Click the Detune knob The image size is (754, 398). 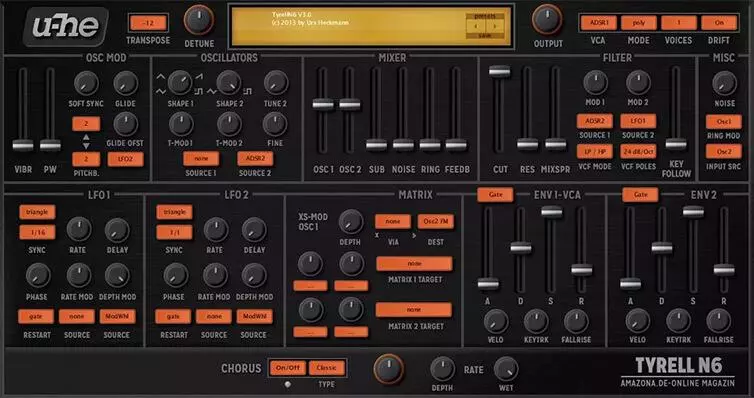199,19
